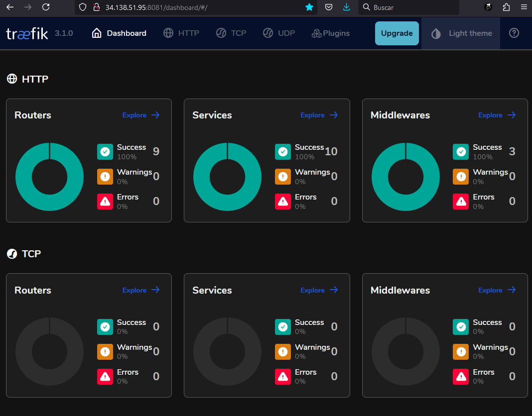The width and height of the screenshot is (532, 416).
Task: Open the TCP navigation tab
Action: (231, 33)
